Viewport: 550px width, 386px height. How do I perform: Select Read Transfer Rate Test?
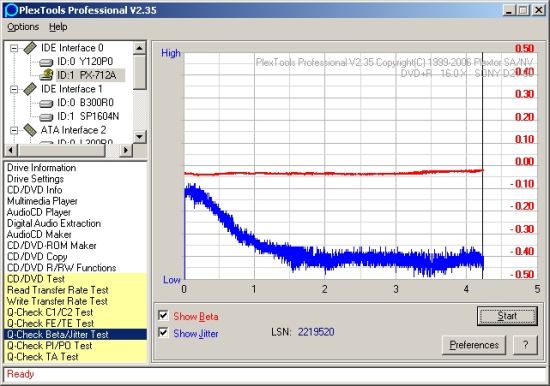click(x=75, y=290)
